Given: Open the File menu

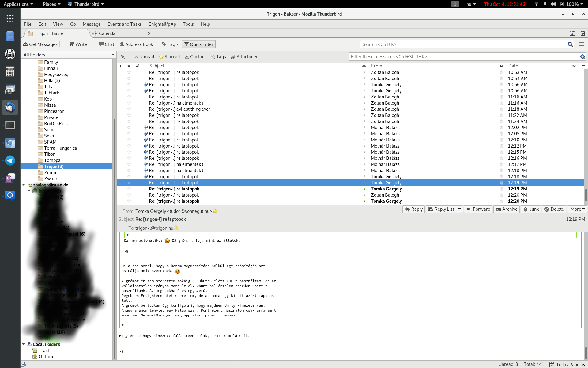Looking at the screenshot, I should point(28,24).
